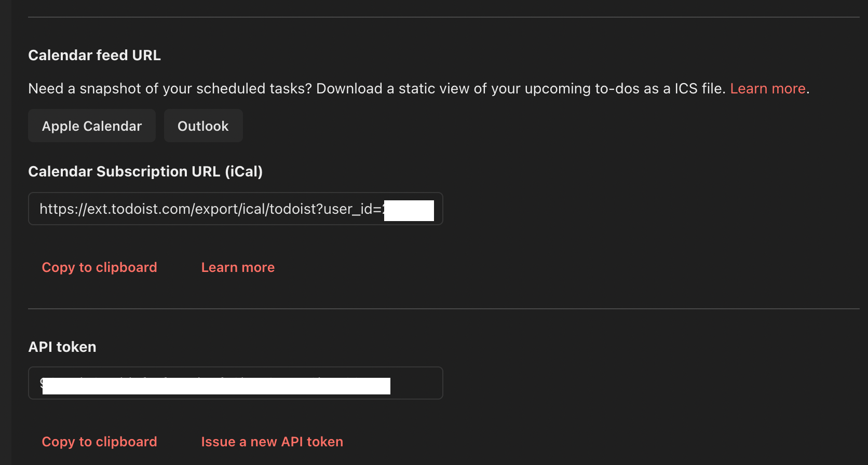The width and height of the screenshot is (868, 465).
Task: Click the API token field
Action: (x=235, y=384)
